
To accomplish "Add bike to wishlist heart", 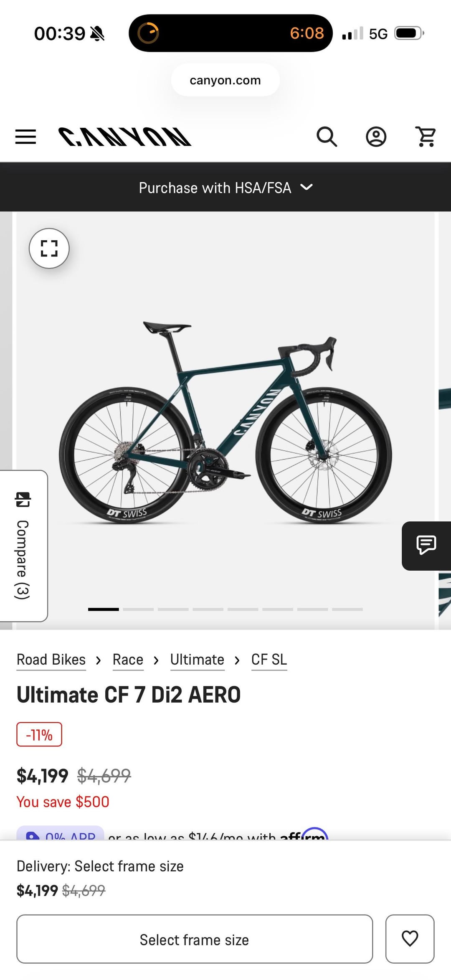I will [410, 939].
